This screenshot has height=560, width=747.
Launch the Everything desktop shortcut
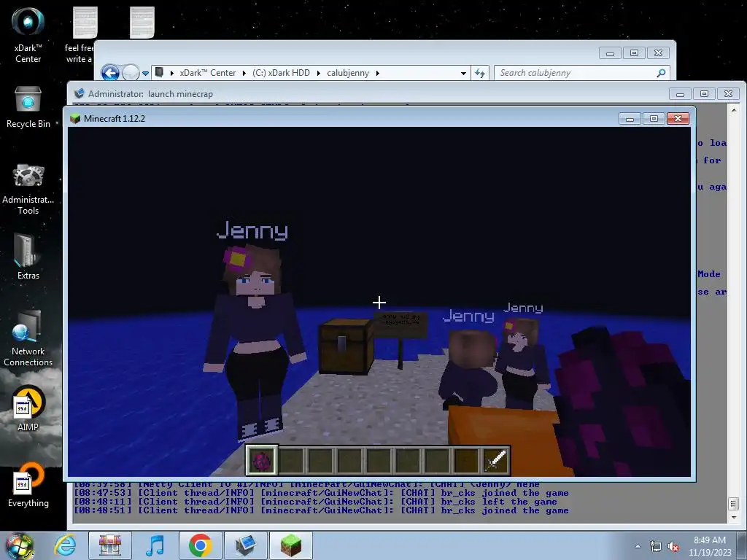point(28,485)
